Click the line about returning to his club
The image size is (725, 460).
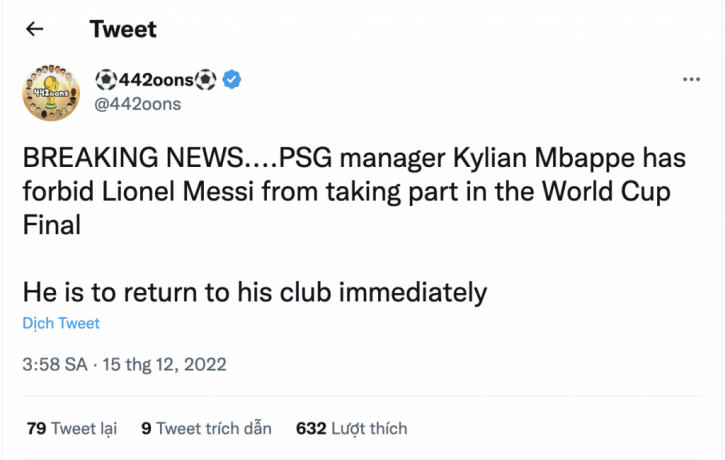(254, 292)
